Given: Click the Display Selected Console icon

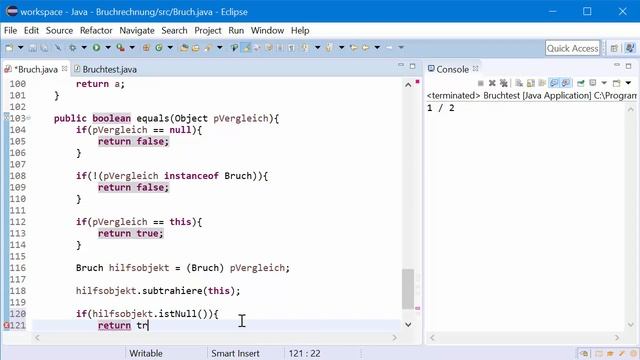Looking at the screenshot, I should click(593, 83).
